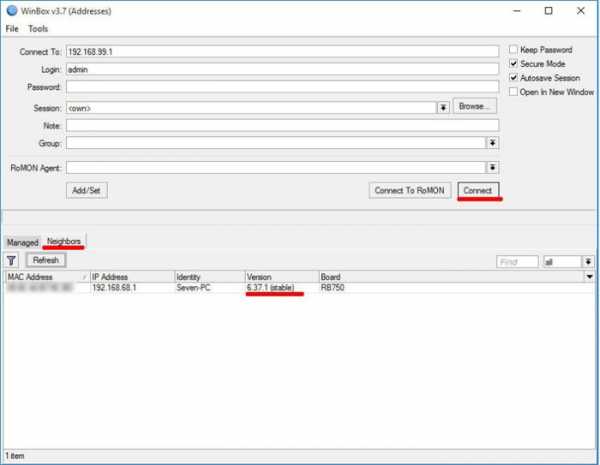Open the Group dropdown list
This screenshot has height=465, width=600.
492,143
